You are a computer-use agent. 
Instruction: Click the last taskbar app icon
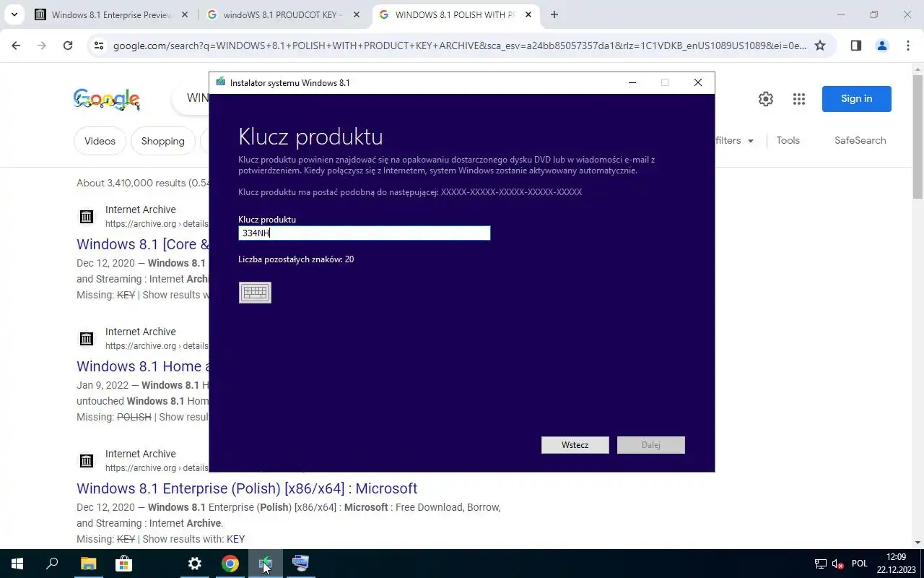point(300,564)
